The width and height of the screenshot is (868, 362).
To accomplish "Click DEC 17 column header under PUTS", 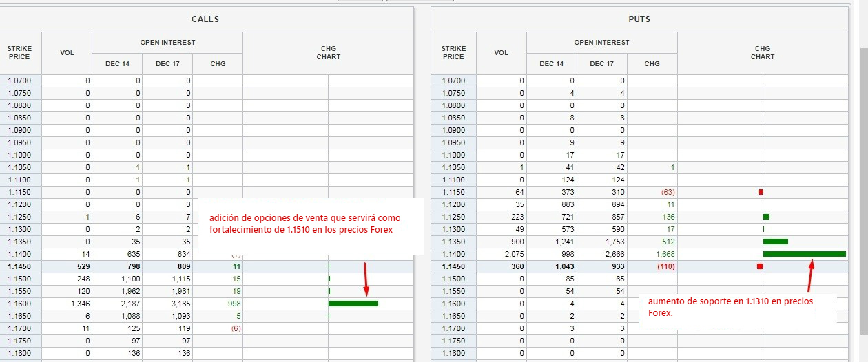I will coord(602,64).
